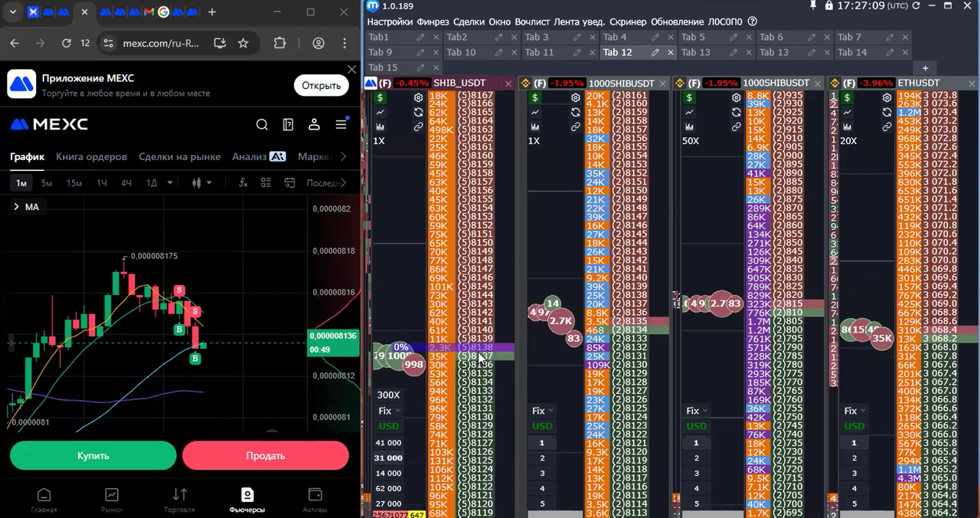Open the Chrome extensions puzzle icon
Image resolution: width=980 pixels, height=518 pixels.
coord(279,44)
